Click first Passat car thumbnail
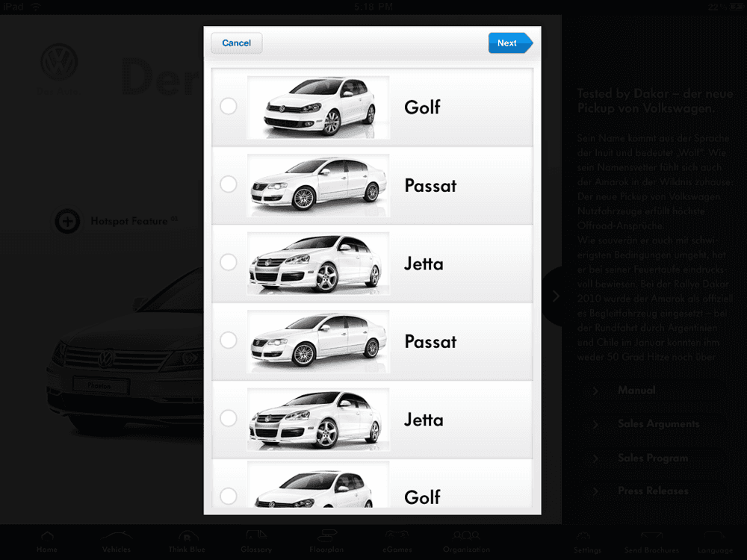 click(x=318, y=186)
